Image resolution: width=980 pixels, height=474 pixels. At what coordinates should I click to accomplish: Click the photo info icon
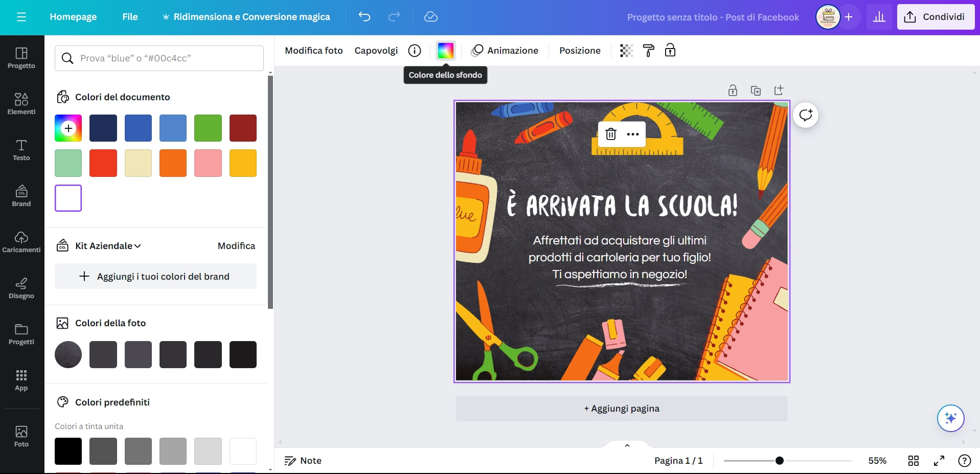coord(415,51)
